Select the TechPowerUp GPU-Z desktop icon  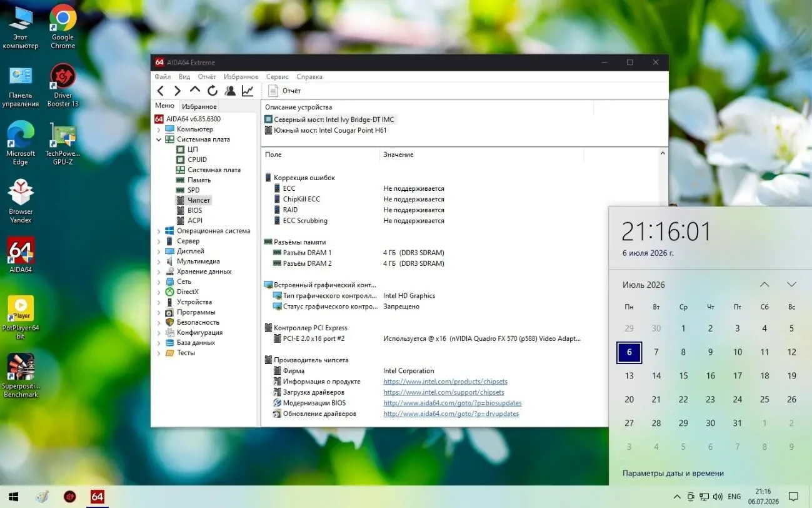63,144
